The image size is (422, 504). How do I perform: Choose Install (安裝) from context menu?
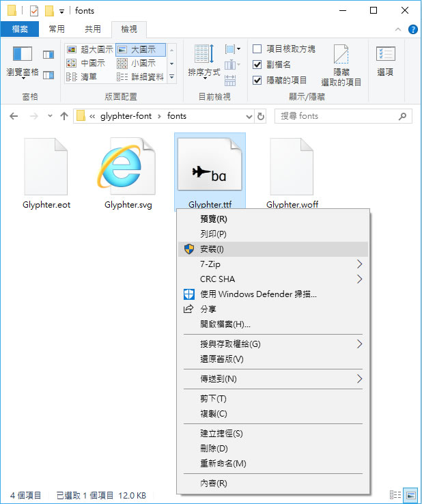273,249
